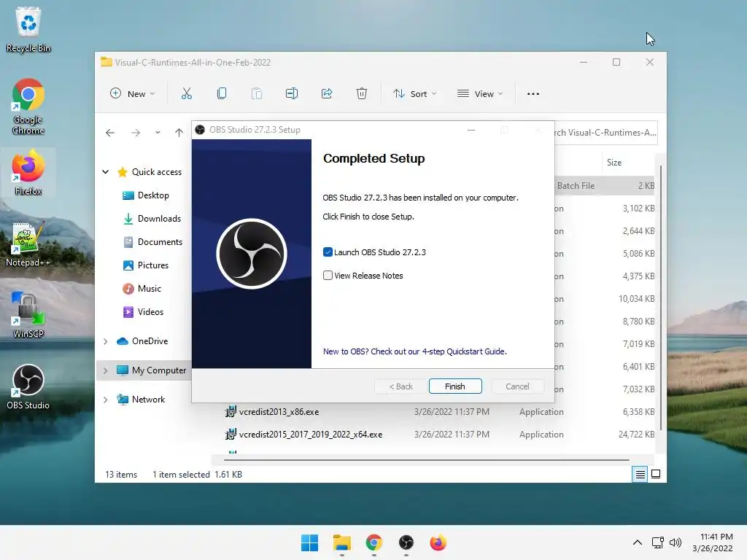The width and height of the screenshot is (747, 560).
Task: Go up one folder level in Explorer
Action: coord(179,133)
